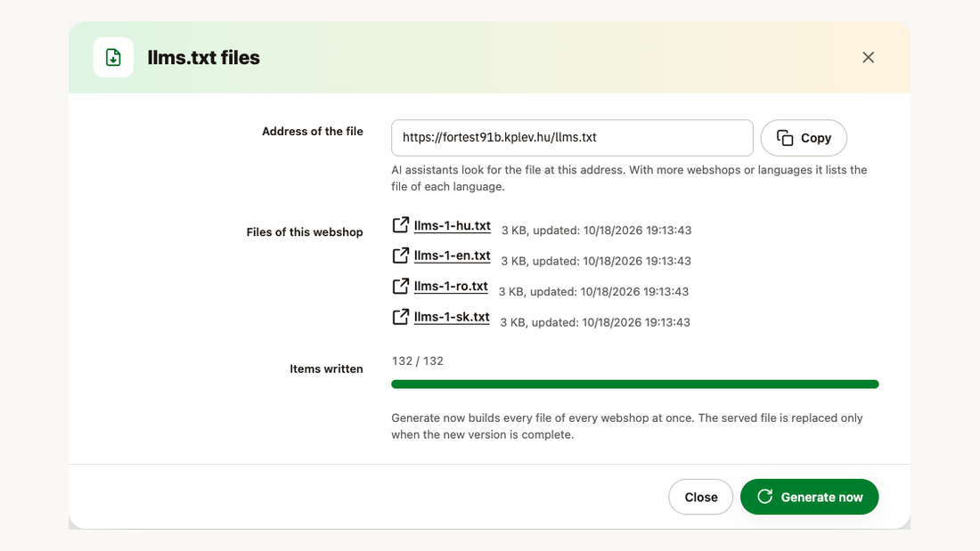Click external link icon next to llms-1-ro.txt
The width and height of the screenshot is (980, 551).
tap(401, 286)
